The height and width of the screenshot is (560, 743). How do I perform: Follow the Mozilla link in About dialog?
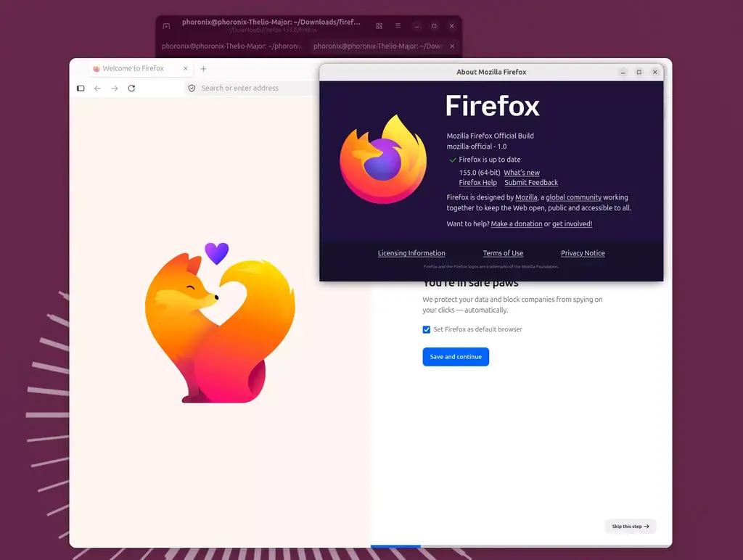coord(526,197)
